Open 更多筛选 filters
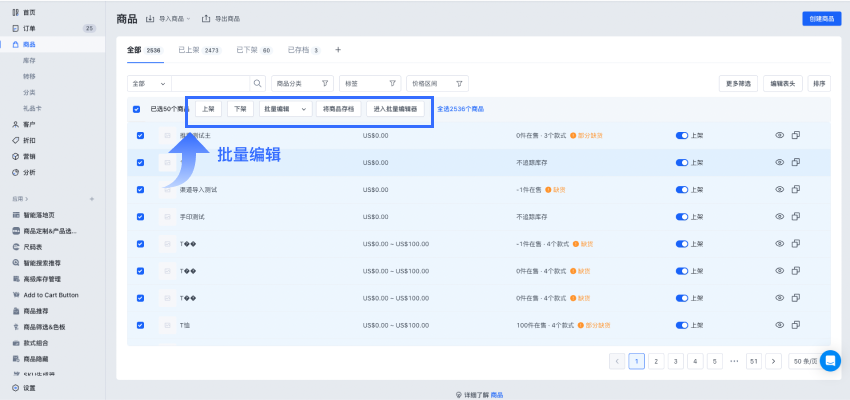 [x=738, y=83]
